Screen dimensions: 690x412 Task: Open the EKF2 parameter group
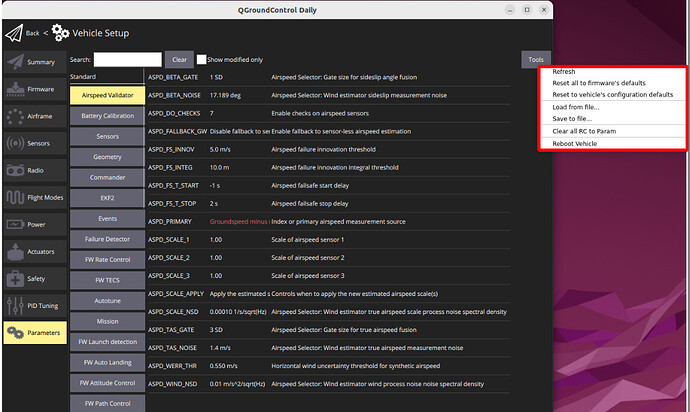pyautogui.click(x=107, y=198)
